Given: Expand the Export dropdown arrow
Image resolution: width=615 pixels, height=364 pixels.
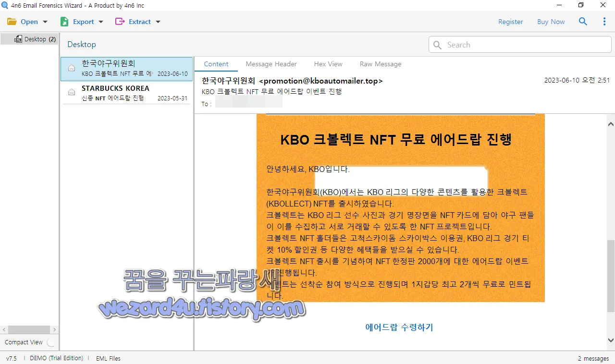Looking at the screenshot, I should coord(101,22).
